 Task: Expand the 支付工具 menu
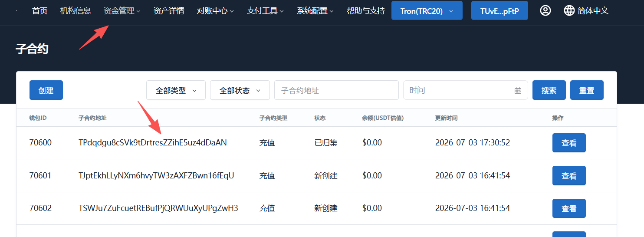click(x=265, y=10)
